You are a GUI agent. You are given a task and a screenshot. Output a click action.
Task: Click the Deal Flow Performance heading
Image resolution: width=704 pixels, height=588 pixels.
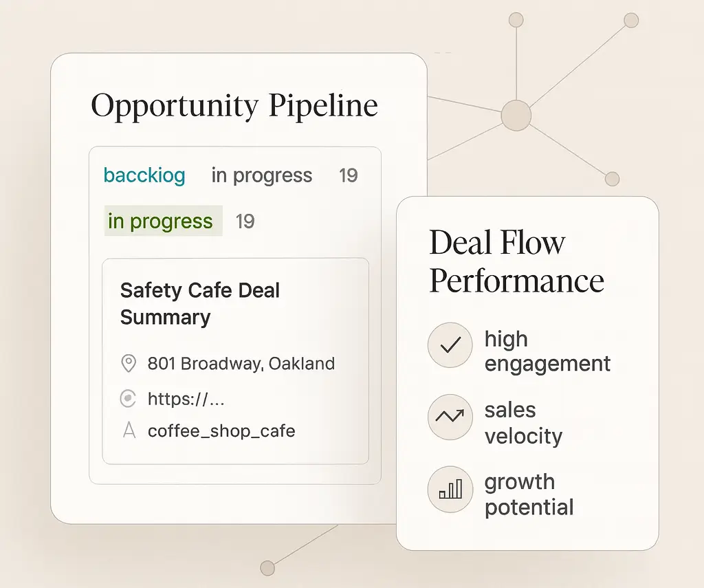tap(516, 261)
